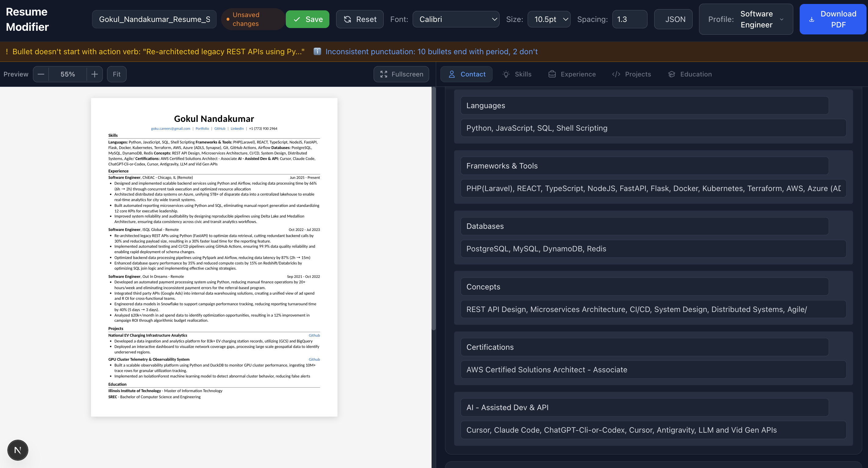Zoom out of the resume preview
The height and width of the screenshot is (468, 868).
coord(41,74)
